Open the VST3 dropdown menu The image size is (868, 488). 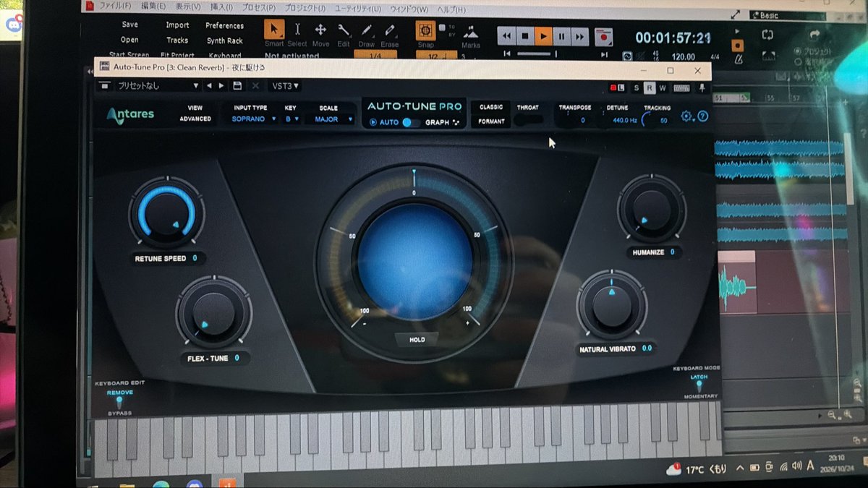tap(285, 85)
